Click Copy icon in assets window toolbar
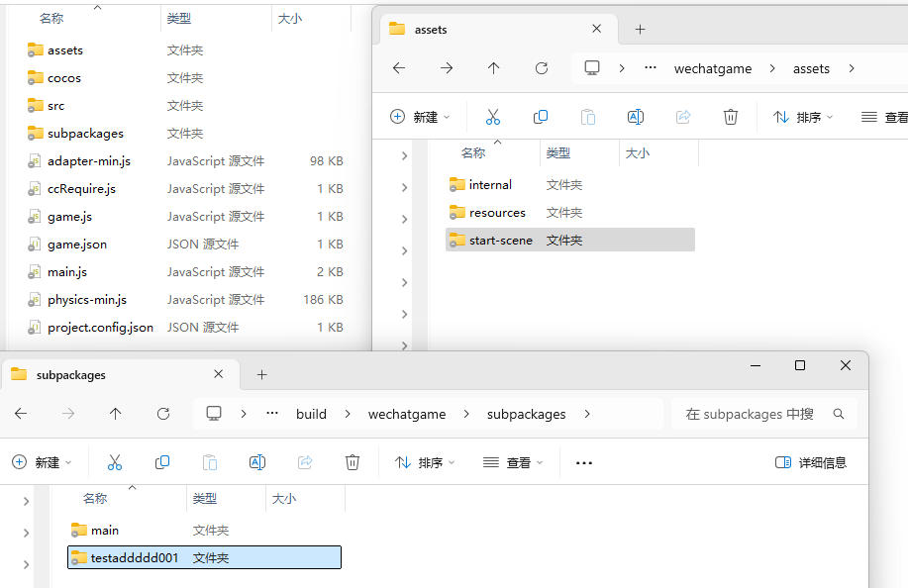The height and width of the screenshot is (588, 908). click(x=541, y=117)
